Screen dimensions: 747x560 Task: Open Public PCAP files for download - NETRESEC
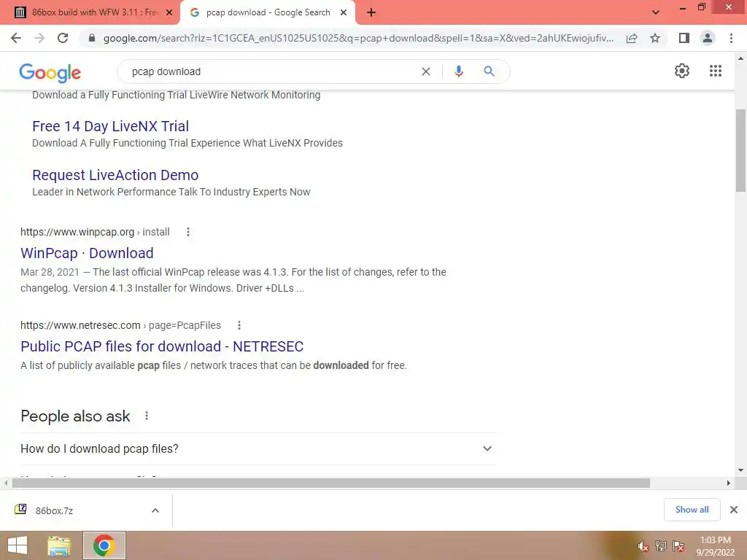point(162,346)
